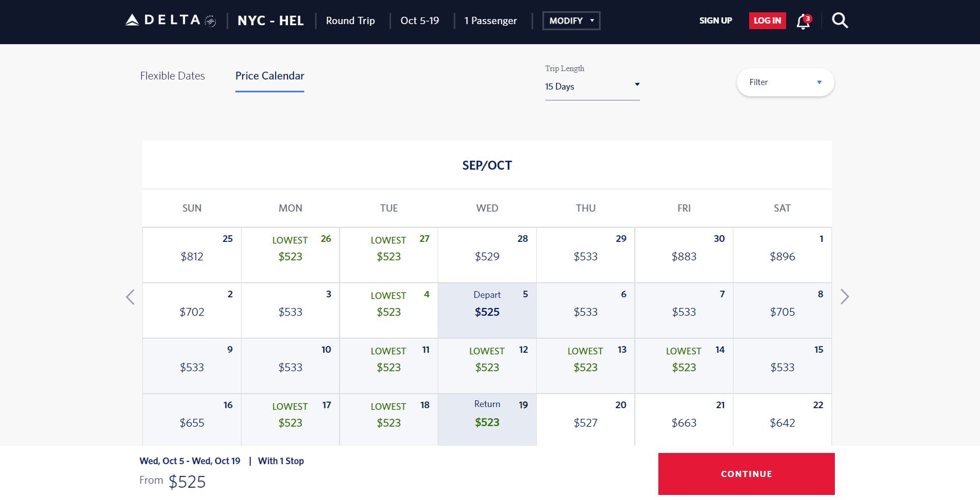Image resolution: width=980 pixels, height=500 pixels.
Task: Select October 1 fare of $896
Action: coord(782,255)
